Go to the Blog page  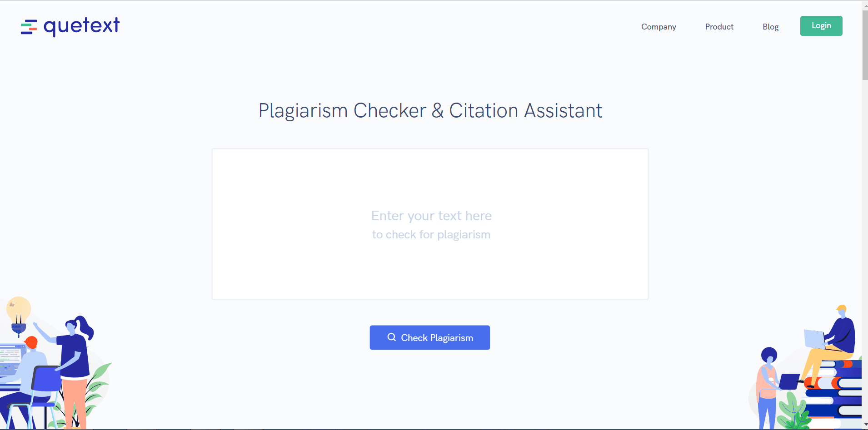(x=770, y=27)
